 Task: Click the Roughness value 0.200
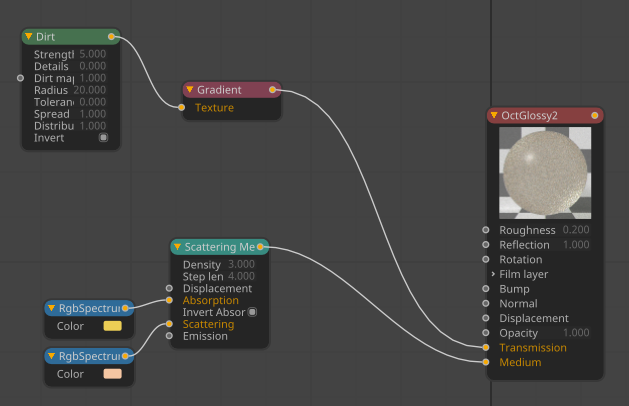pyautogui.click(x=576, y=229)
